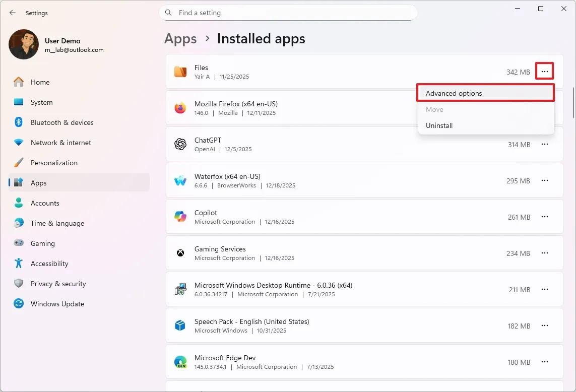
Task: Select the Network & internet Wi-Fi icon
Action: (x=18, y=143)
